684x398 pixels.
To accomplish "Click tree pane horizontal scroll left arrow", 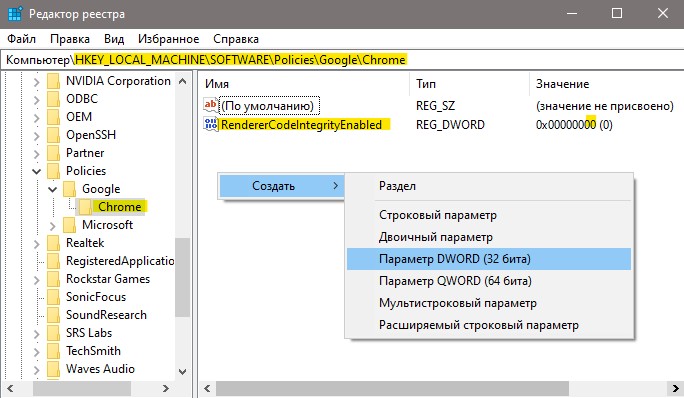I will tap(10, 388).
